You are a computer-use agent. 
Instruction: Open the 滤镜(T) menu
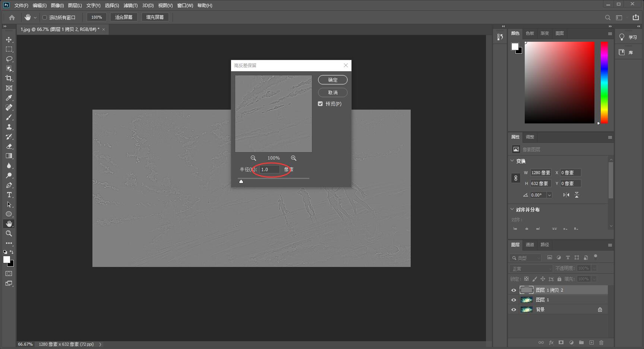[x=130, y=5]
